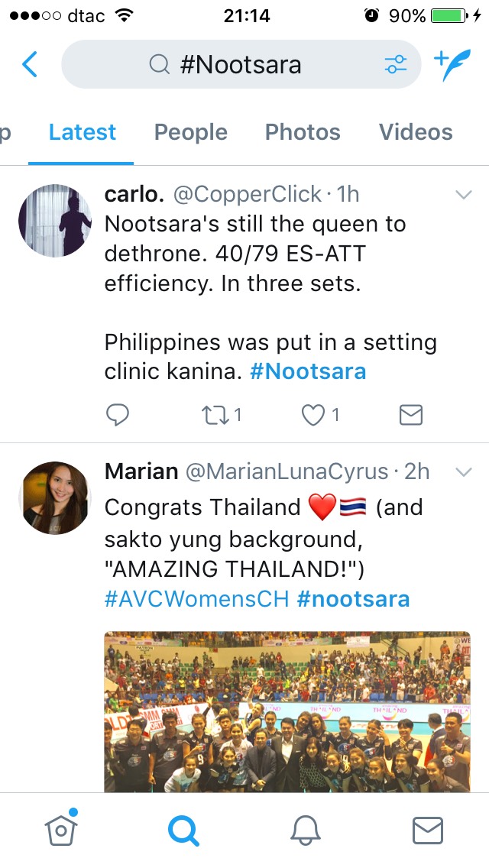The height and width of the screenshot is (868, 489).
Task: Expand options for carlo's tweet
Action: [464, 195]
